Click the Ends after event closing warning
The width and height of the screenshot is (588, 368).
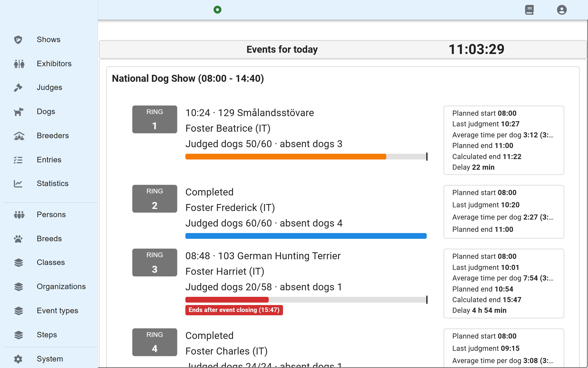pyautogui.click(x=234, y=310)
